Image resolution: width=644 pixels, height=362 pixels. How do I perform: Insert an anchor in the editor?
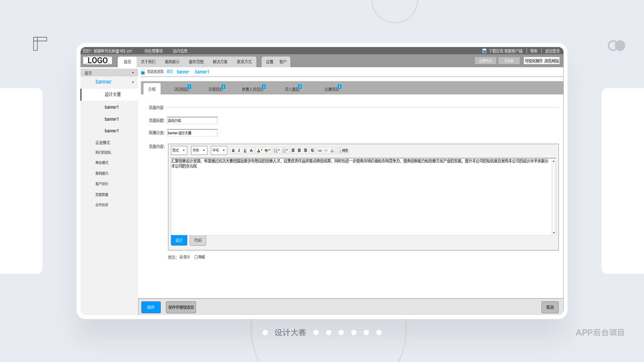click(x=332, y=151)
